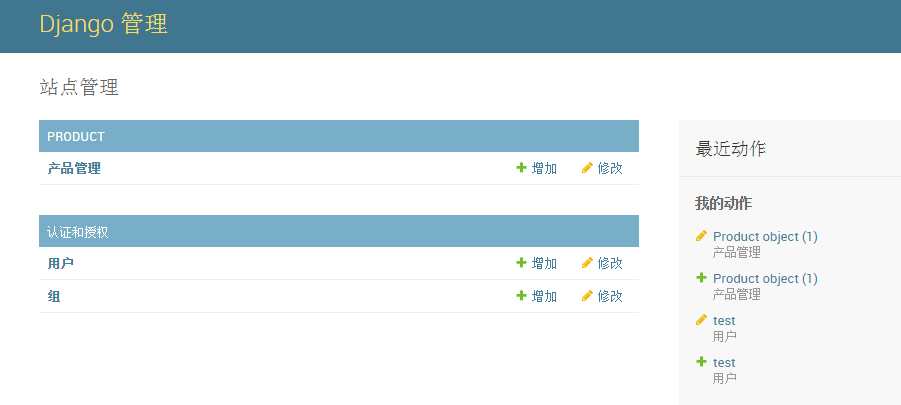Image resolution: width=901 pixels, height=405 pixels.
Task: Click the green plus icon for 产品管理
Action: pyautogui.click(x=521, y=168)
